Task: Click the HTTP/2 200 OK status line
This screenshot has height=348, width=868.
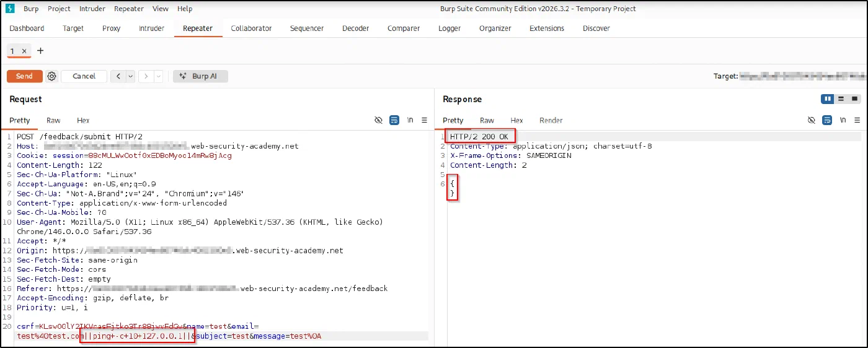Action: [x=479, y=137]
